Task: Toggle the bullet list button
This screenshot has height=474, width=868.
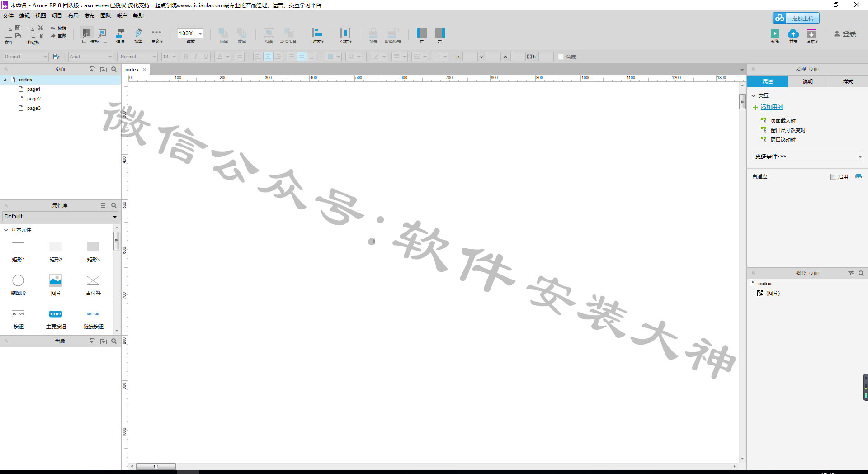Action: [x=240, y=57]
